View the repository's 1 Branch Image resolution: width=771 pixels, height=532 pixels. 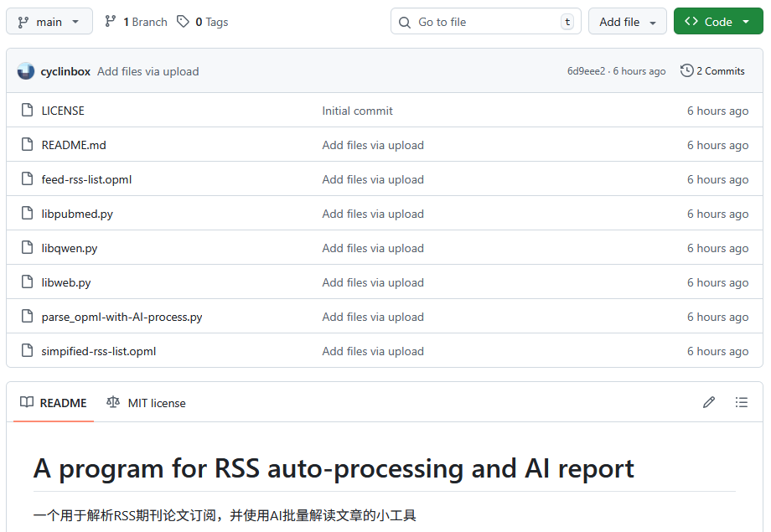(136, 22)
